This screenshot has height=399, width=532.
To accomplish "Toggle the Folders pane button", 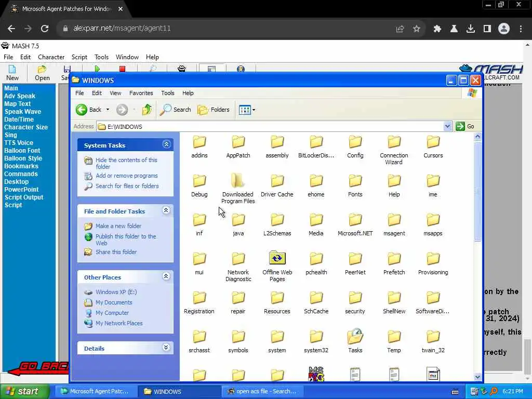I will tap(214, 110).
